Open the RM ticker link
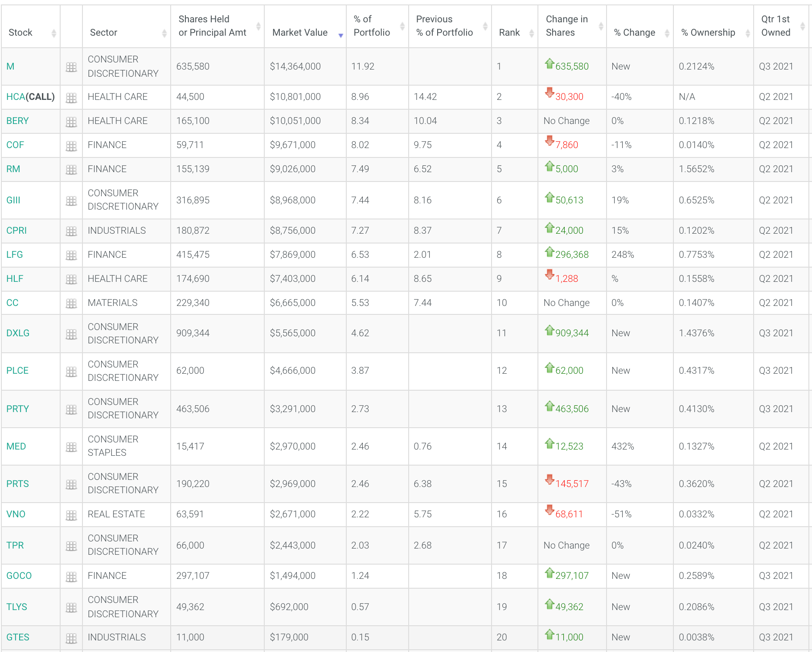This screenshot has width=812, height=652. click(x=13, y=169)
